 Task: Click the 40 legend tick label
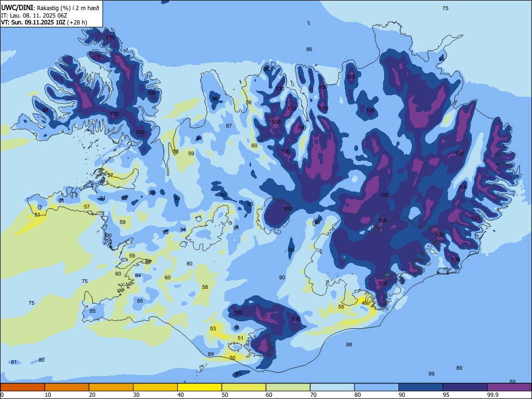tap(180, 395)
